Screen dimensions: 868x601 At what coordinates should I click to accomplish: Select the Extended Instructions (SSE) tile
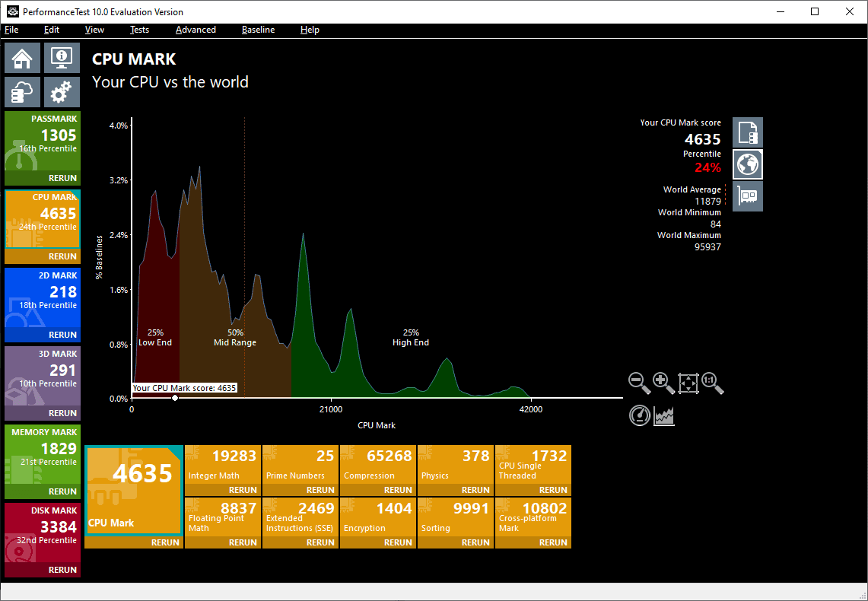click(300, 517)
